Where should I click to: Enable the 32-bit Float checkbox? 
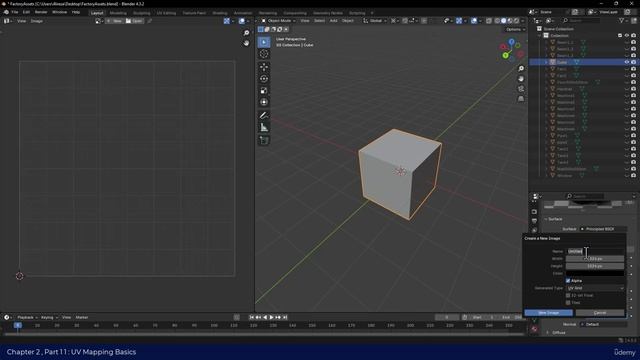pos(568,295)
